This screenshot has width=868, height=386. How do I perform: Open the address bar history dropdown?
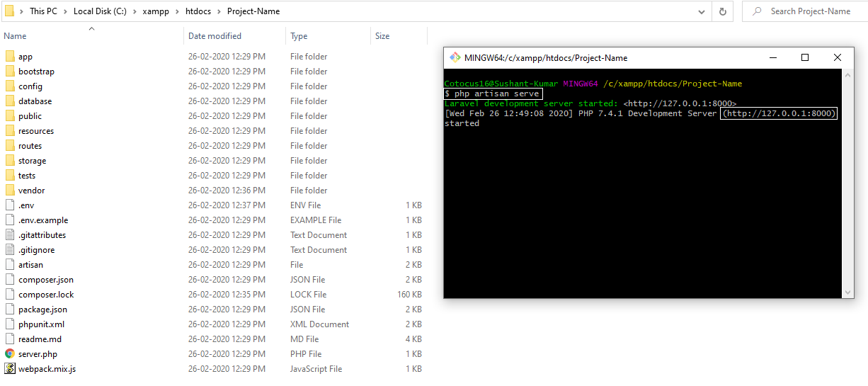[701, 11]
